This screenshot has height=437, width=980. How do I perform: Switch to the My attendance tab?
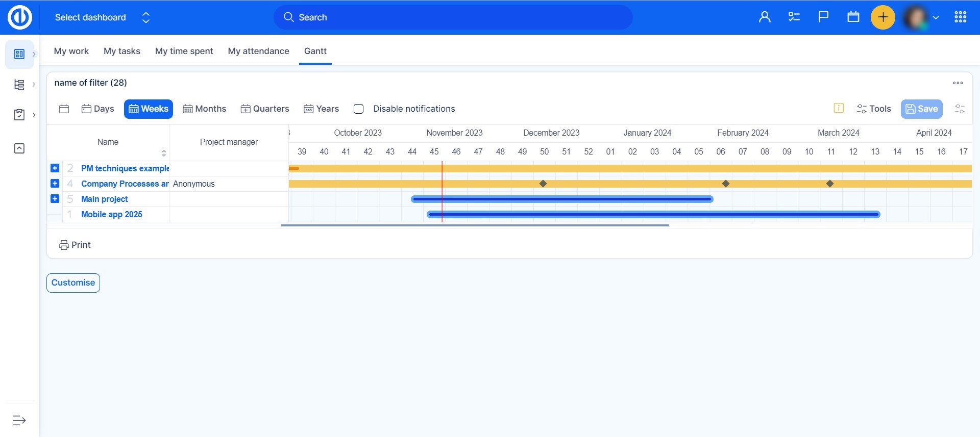(x=258, y=51)
